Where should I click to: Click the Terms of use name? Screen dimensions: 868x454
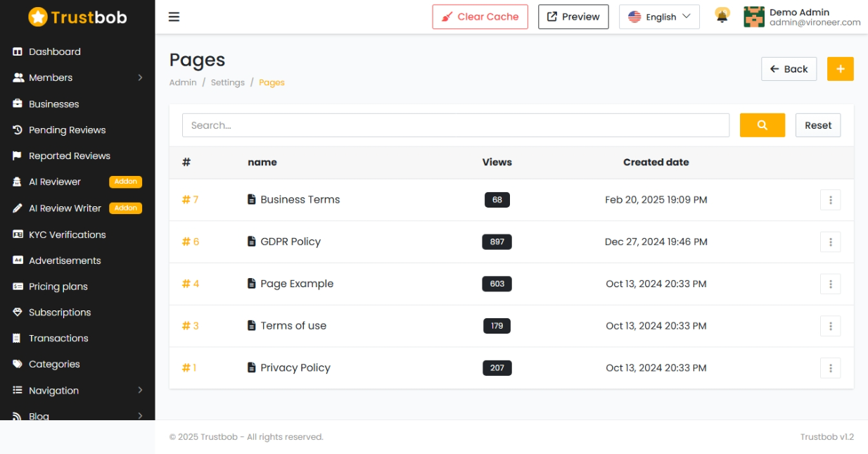pyautogui.click(x=293, y=326)
